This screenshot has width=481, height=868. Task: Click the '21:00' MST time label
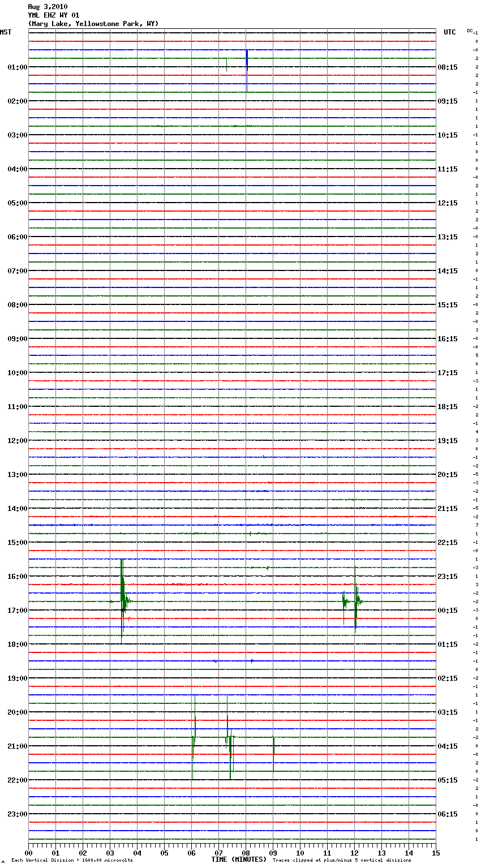point(18,746)
